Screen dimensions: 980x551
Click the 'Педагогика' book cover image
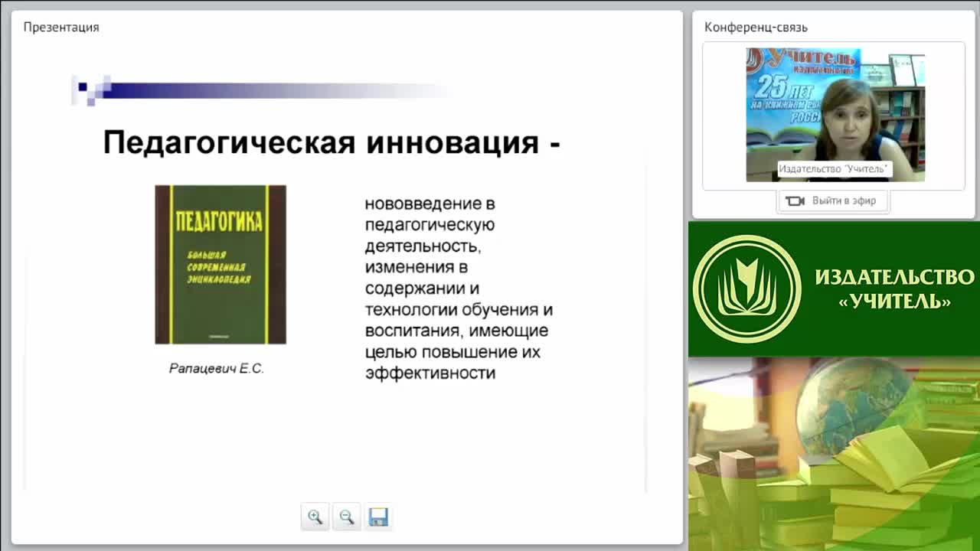(220, 264)
